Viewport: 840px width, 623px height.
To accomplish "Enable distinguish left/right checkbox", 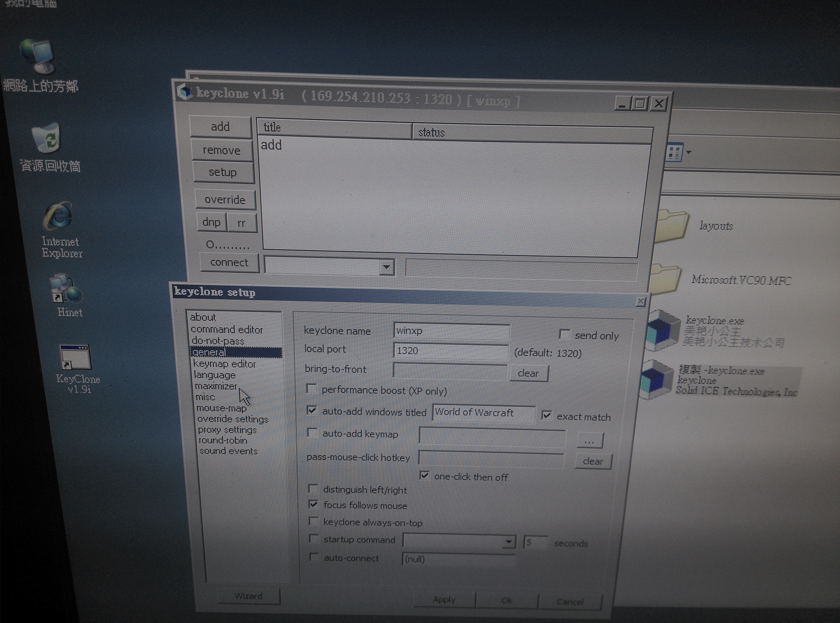I will point(313,489).
